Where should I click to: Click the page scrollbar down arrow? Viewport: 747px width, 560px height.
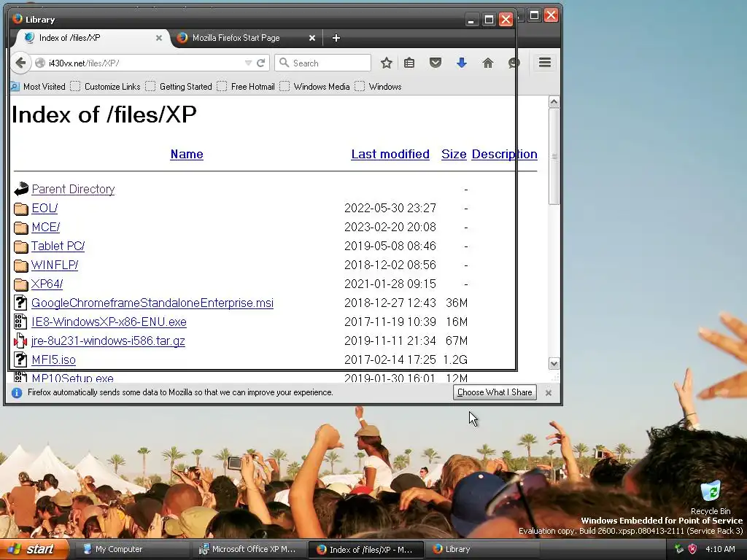pos(554,364)
